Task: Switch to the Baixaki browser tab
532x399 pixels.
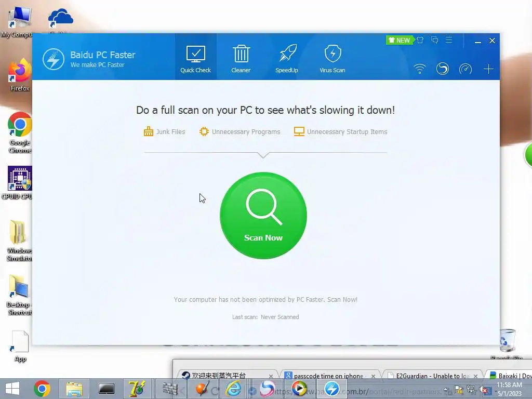Action: (x=509, y=376)
